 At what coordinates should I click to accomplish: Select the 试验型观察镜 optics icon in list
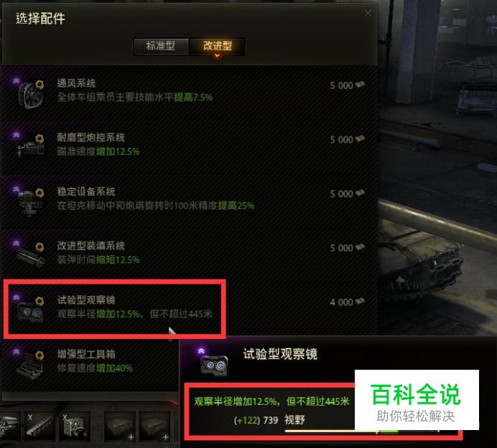click(30, 310)
